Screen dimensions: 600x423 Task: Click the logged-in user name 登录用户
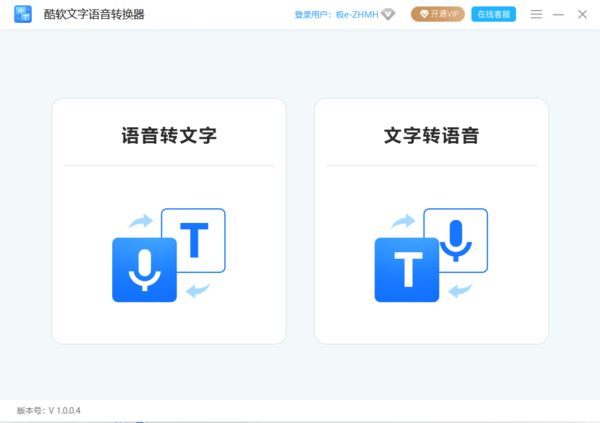pyautogui.click(x=336, y=15)
